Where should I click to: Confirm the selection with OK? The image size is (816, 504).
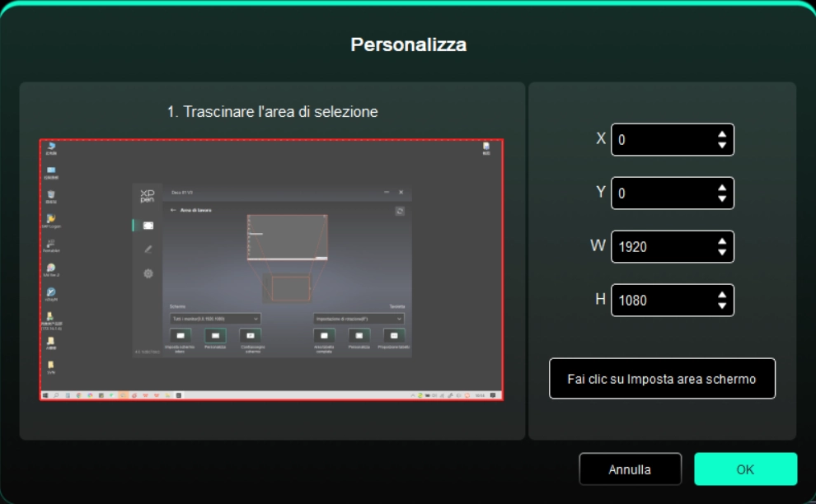point(745,469)
